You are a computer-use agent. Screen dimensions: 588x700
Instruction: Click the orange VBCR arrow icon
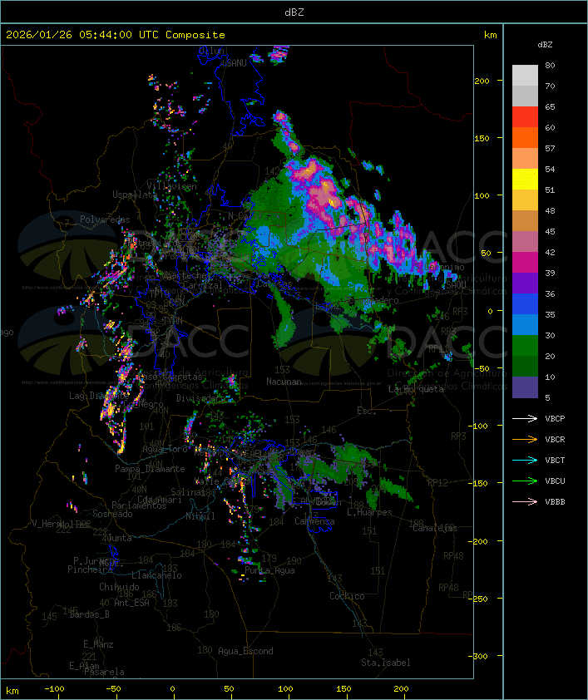[x=525, y=439]
